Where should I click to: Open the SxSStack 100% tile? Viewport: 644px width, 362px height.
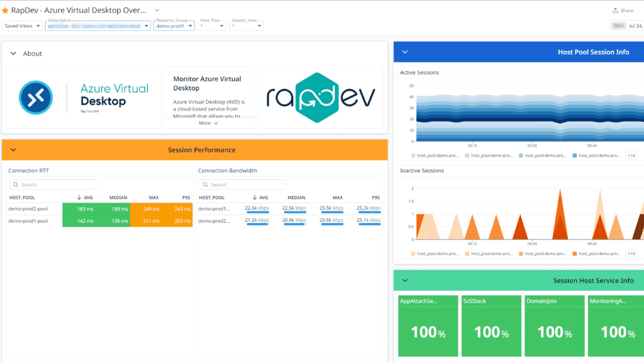pyautogui.click(x=491, y=326)
